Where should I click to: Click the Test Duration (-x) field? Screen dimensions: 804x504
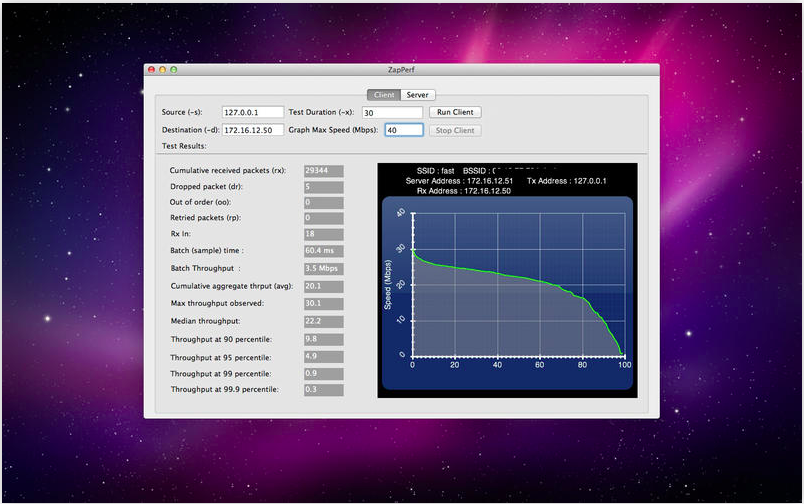[x=392, y=112]
